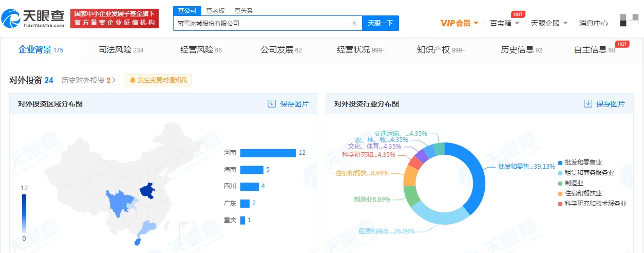
Task: Switch to 历史信息 tab
Action: click(x=521, y=50)
